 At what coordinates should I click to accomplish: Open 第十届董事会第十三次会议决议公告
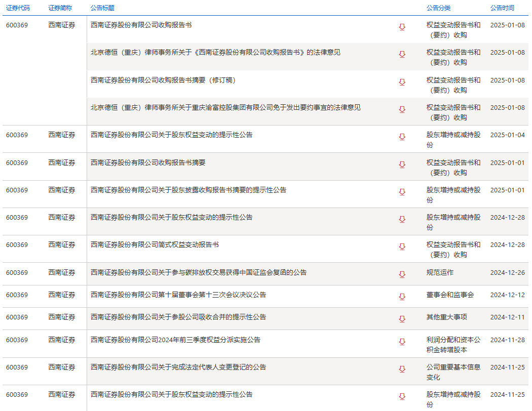(x=178, y=295)
